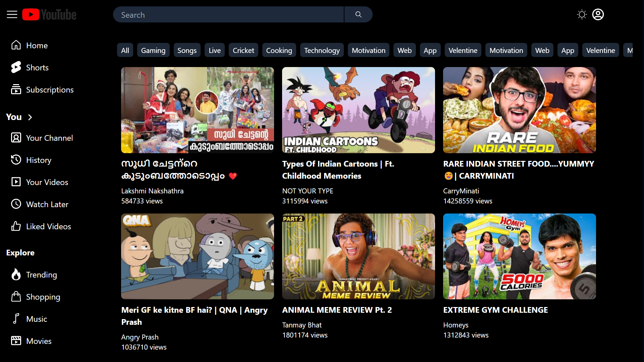Open the Extreme Gym Challenge thumbnail

tap(519, 256)
